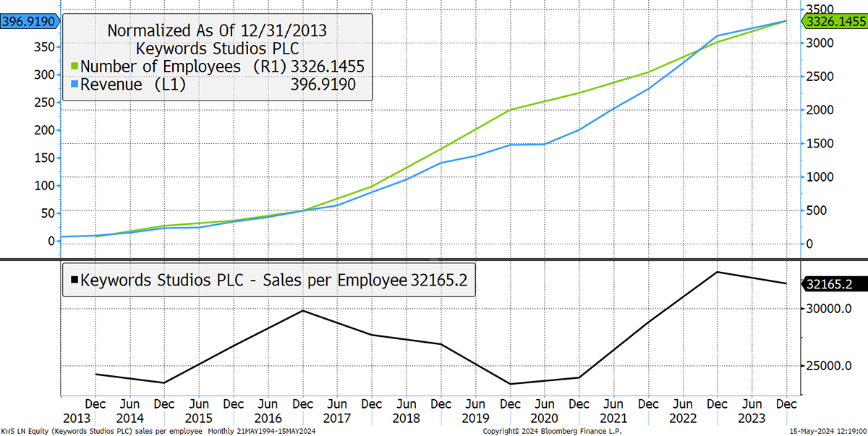868x436 pixels.
Task: Click the black Sales per Employee legend swatch
Action: [x=72, y=280]
